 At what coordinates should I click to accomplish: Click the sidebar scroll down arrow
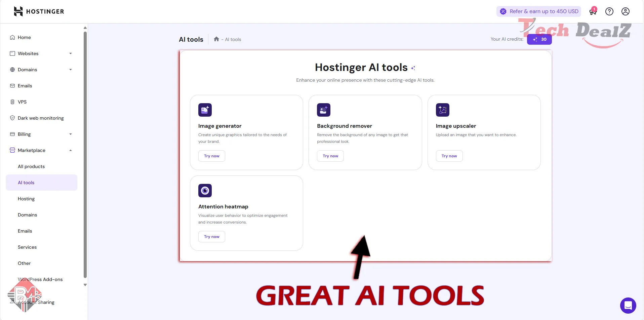[85, 285]
